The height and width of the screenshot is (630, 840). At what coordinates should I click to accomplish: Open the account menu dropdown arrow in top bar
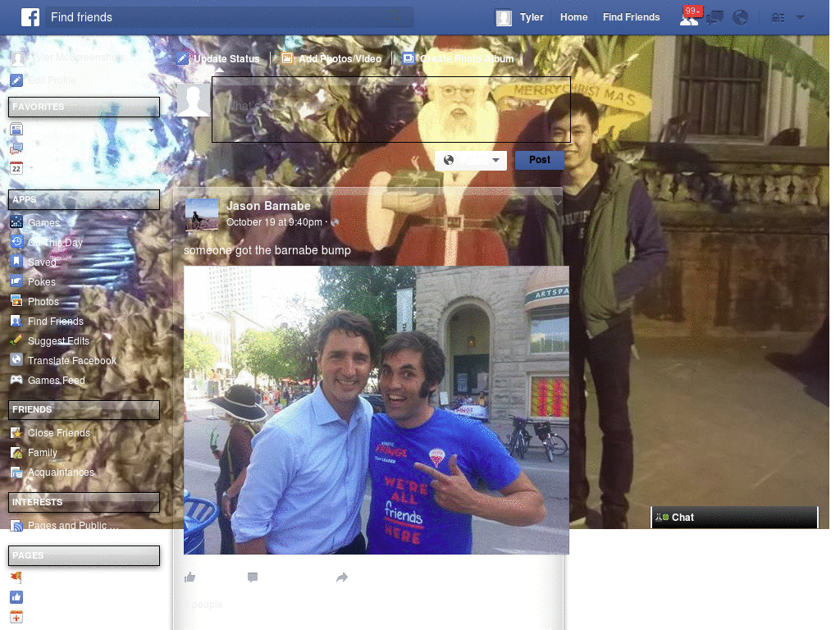pyautogui.click(x=800, y=18)
